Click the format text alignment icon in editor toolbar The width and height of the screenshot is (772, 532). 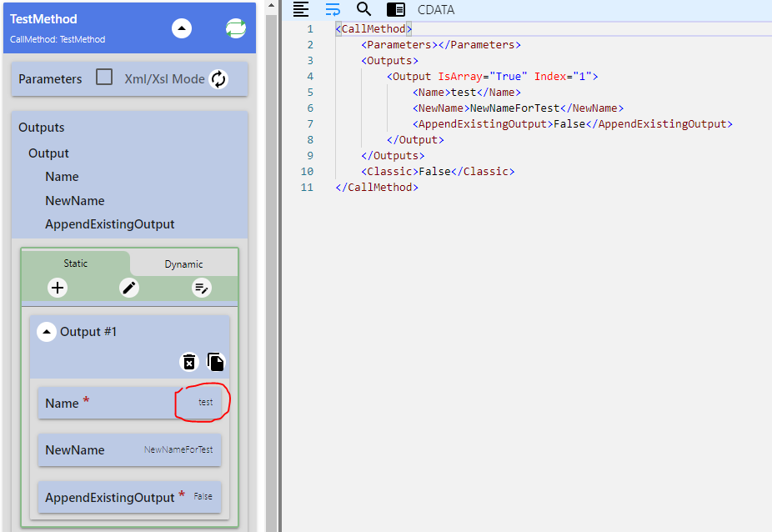click(301, 9)
